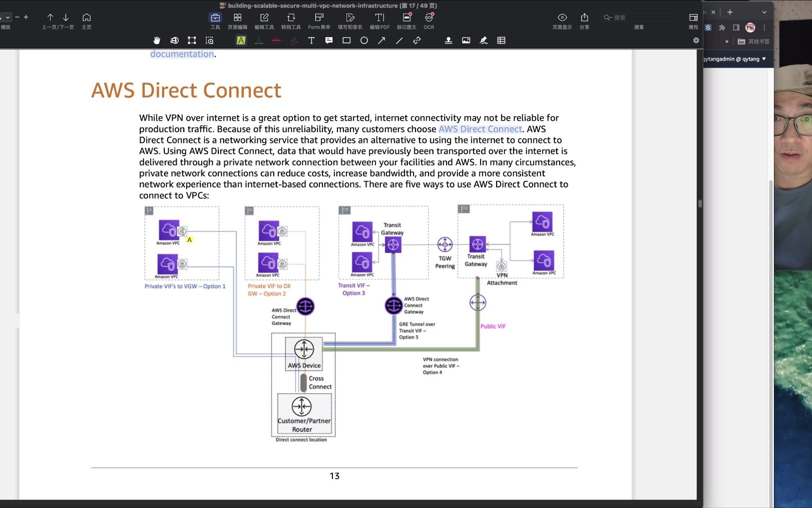Viewport: 812px width, 508px height.
Task: Open the 标记密文 (Redact) tool
Action: click(407, 21)
